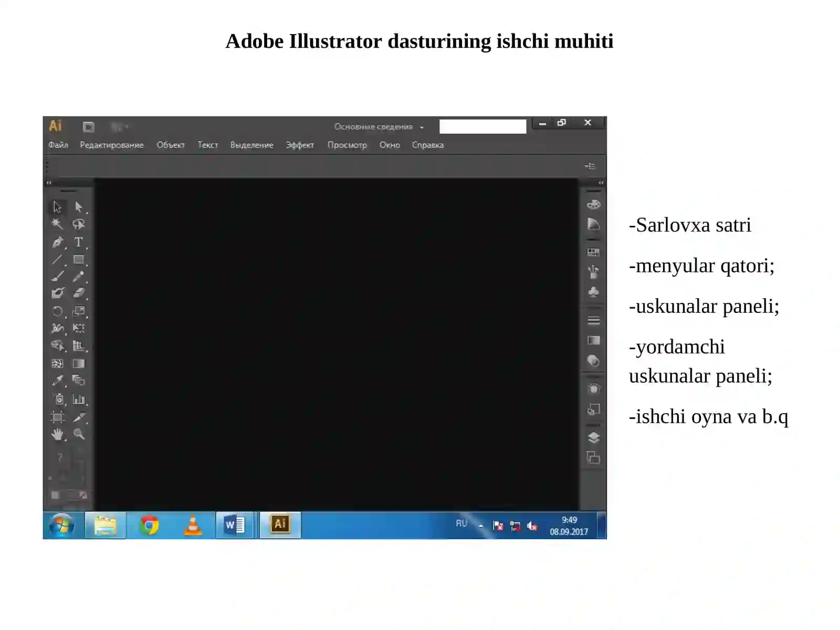840x630 pixels.
Task: Open the Stroke panel
Action: [593, 320]
